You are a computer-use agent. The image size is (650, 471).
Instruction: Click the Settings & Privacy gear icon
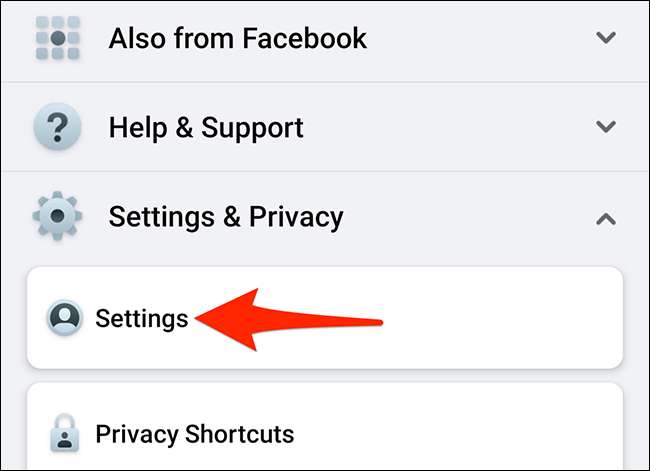(57, 216)
